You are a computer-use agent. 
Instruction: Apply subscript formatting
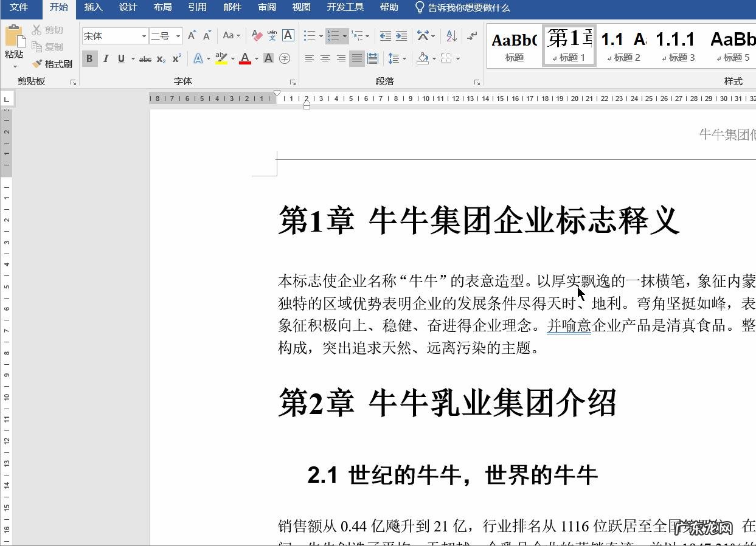[x=160, y=58]
